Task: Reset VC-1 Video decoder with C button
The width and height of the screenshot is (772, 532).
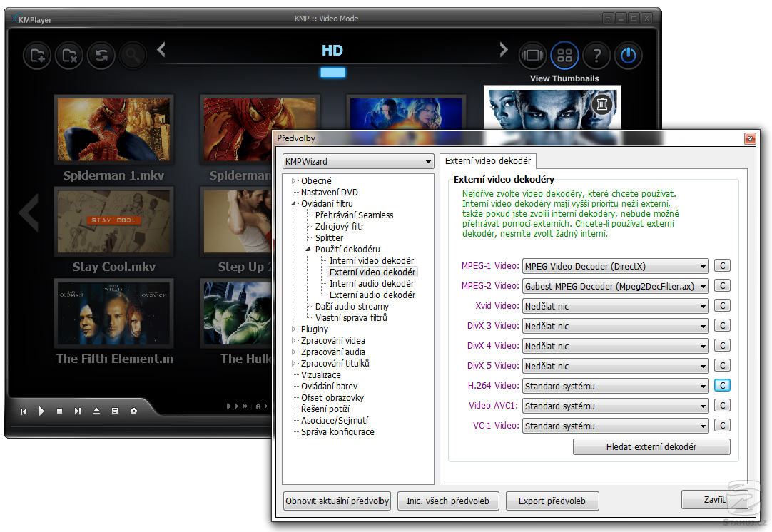Action: (722, 425)
